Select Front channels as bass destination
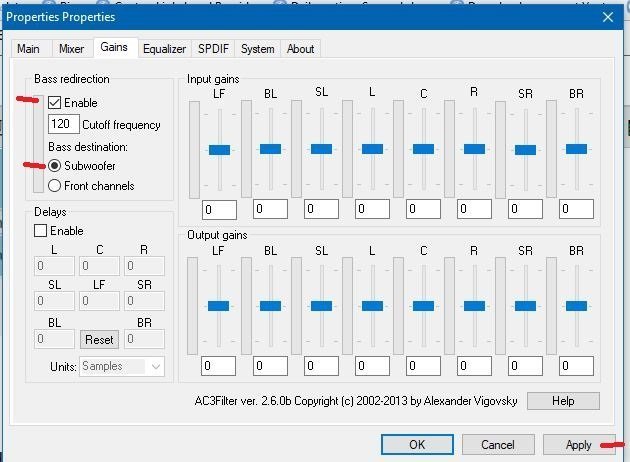The height and width of the screenshot is (462, 630). pos(55,186)
